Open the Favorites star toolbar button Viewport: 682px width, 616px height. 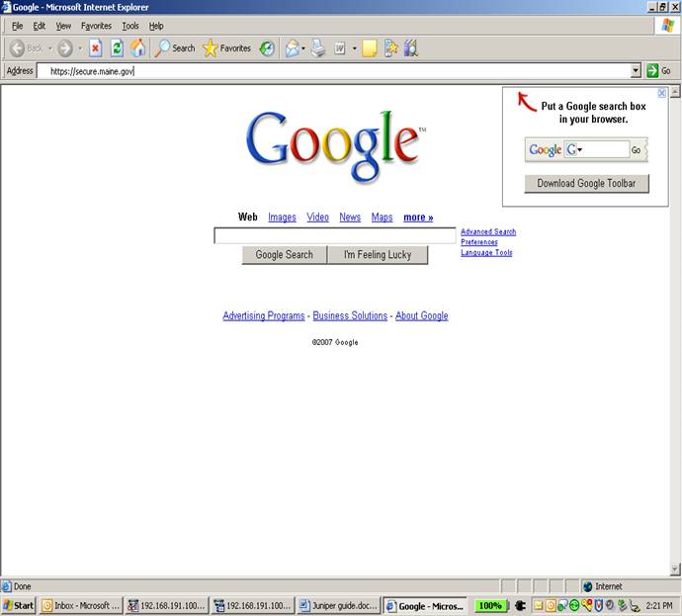(x=227, y=48)
